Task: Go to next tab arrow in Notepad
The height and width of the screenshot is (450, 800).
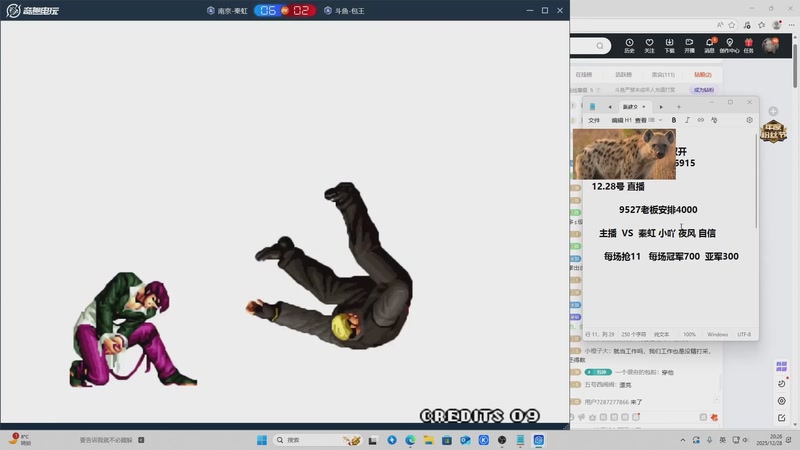Action: click(x=661, y=107)
